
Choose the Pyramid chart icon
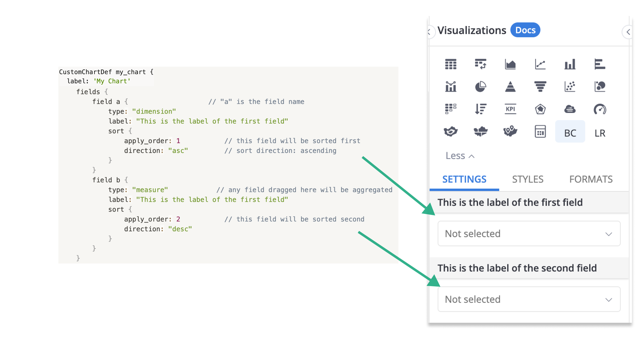(x=510, y=87)
